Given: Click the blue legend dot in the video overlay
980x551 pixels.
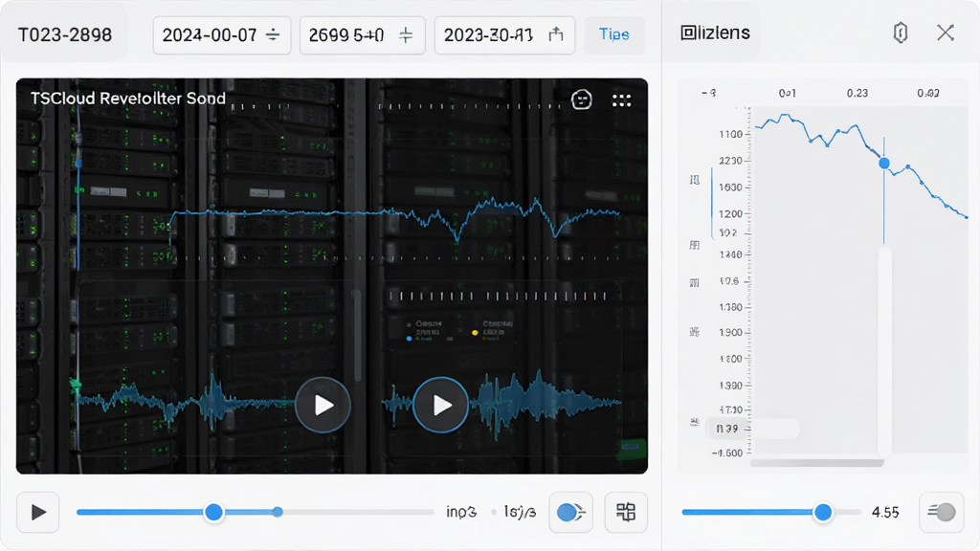Looking at the screenshot, I should (409, 339).
